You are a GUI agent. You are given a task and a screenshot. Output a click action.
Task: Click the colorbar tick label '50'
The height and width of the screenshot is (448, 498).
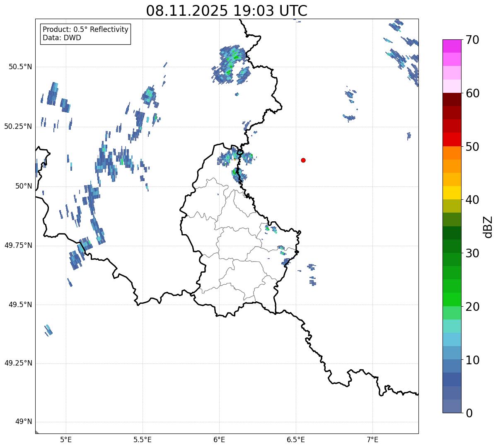coord(472,147)
